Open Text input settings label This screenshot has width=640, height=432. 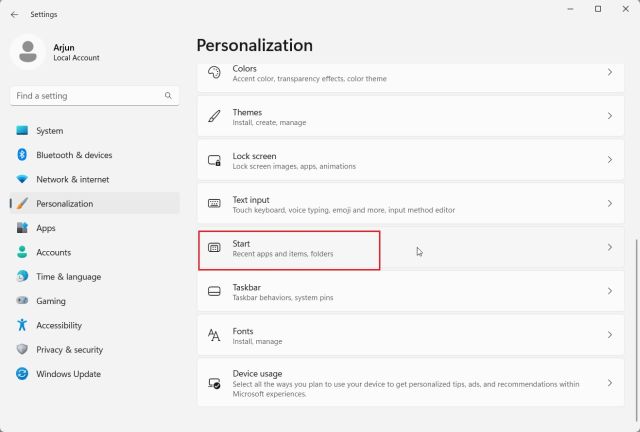[251, 200]
